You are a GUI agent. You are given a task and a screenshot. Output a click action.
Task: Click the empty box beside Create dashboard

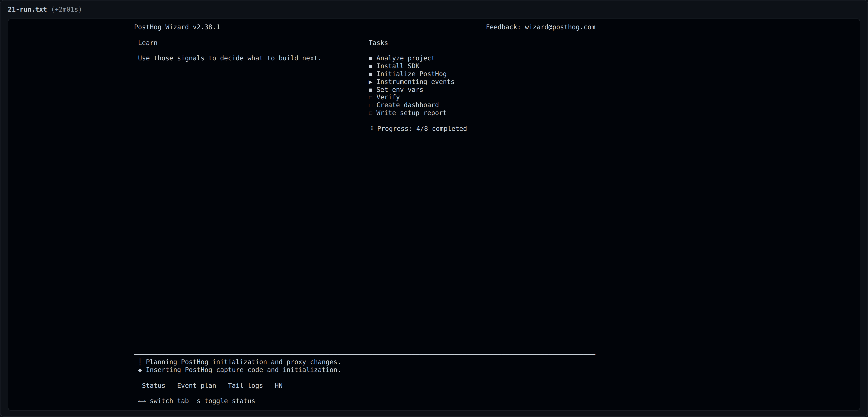[371, 105]
